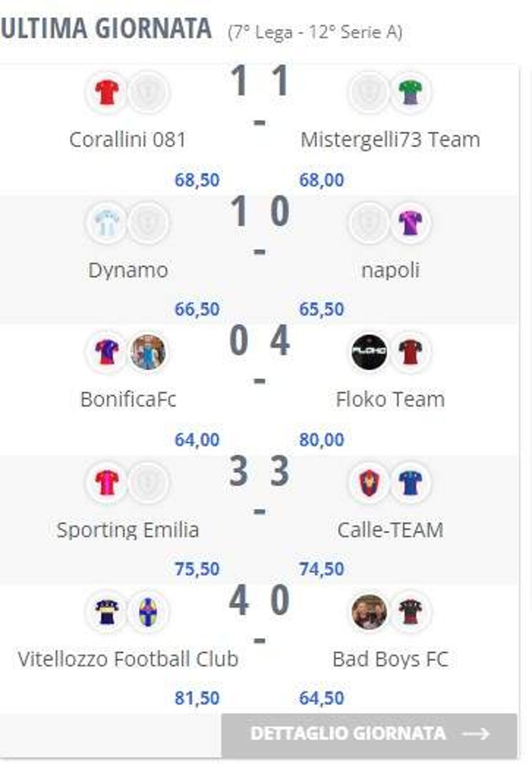Click the Corallini 081 team name

point(128,140)
